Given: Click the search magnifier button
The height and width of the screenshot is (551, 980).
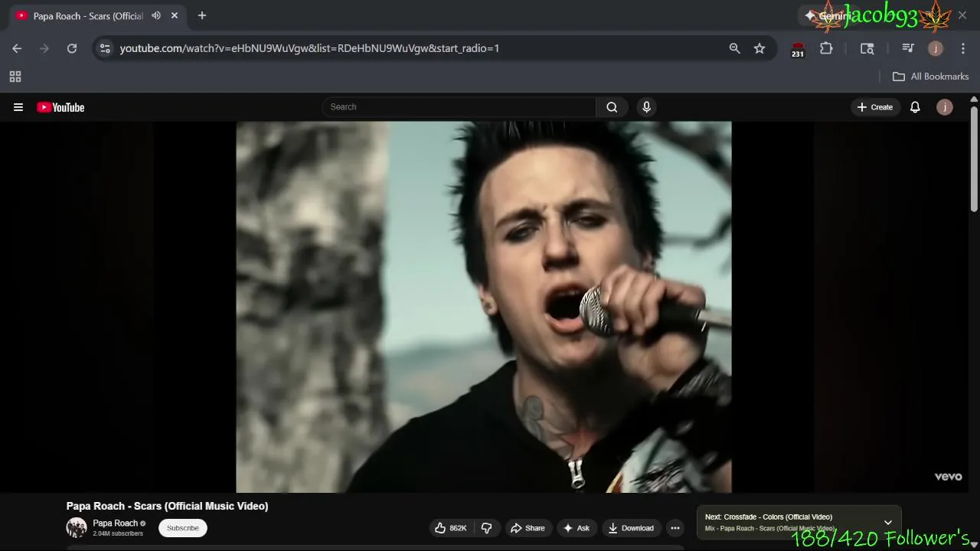Looking at the screenshot, I should (x=612, y=107).
